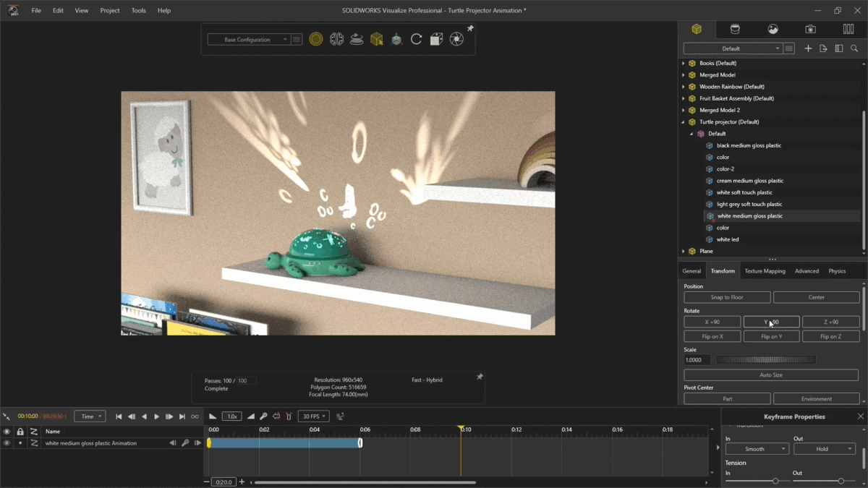
Task: Switch to the Scenes palette image icon
Action: (773, 29)
